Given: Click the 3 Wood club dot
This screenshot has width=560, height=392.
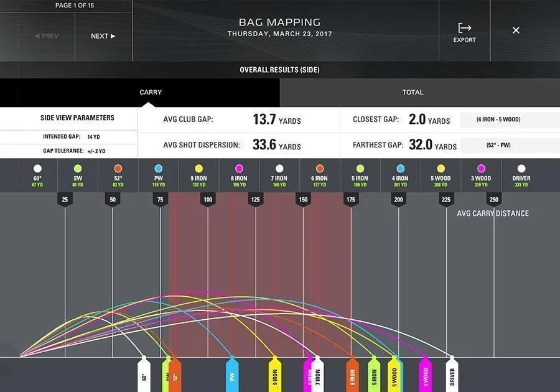Looking at the screenshot, I should pos(481,169).
